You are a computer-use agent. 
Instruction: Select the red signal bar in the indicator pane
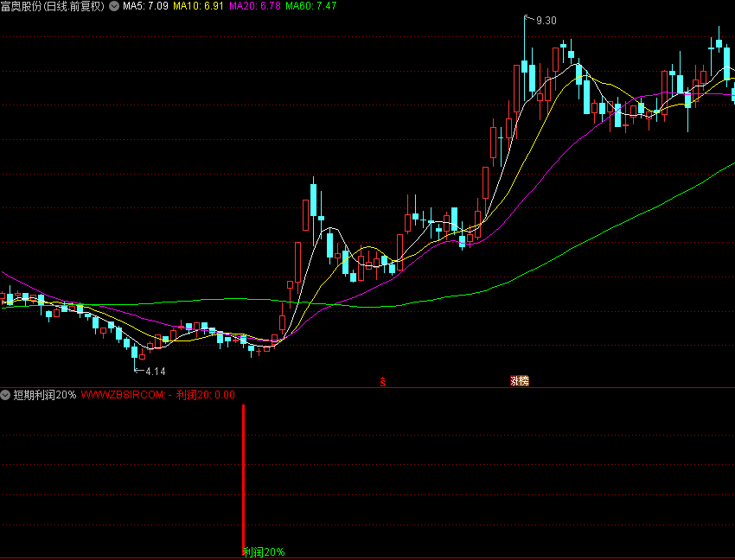pos(243,480)
